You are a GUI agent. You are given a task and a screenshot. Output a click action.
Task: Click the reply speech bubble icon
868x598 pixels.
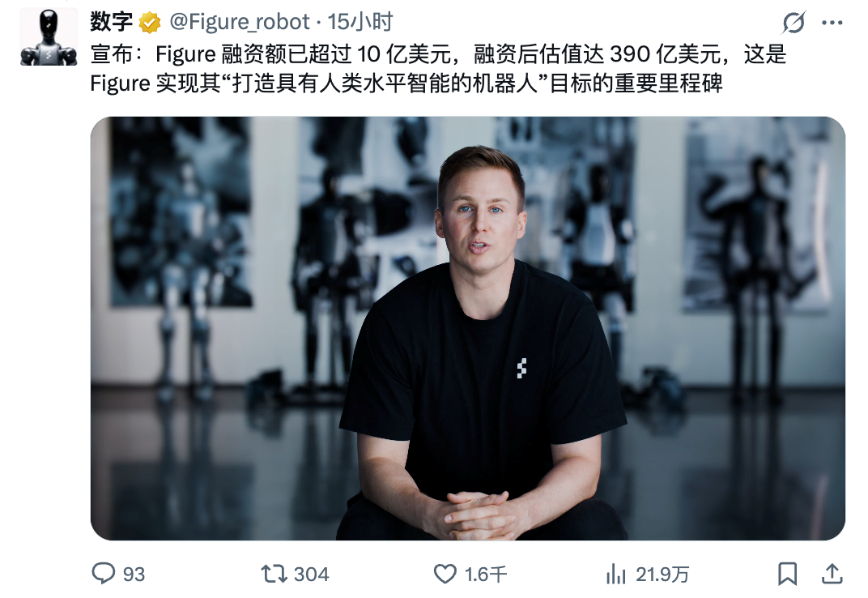(103, 574)
